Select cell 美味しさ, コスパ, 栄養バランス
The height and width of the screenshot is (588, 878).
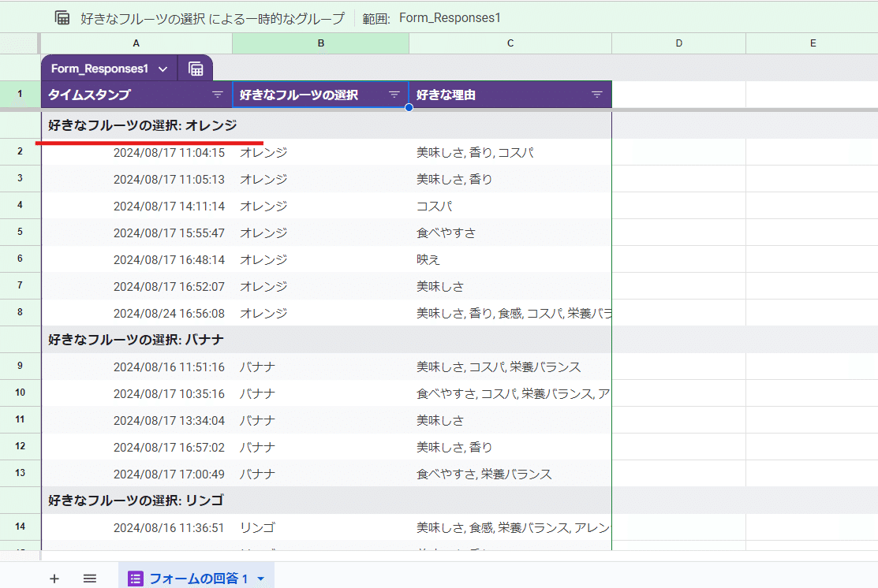coord(510,367)
